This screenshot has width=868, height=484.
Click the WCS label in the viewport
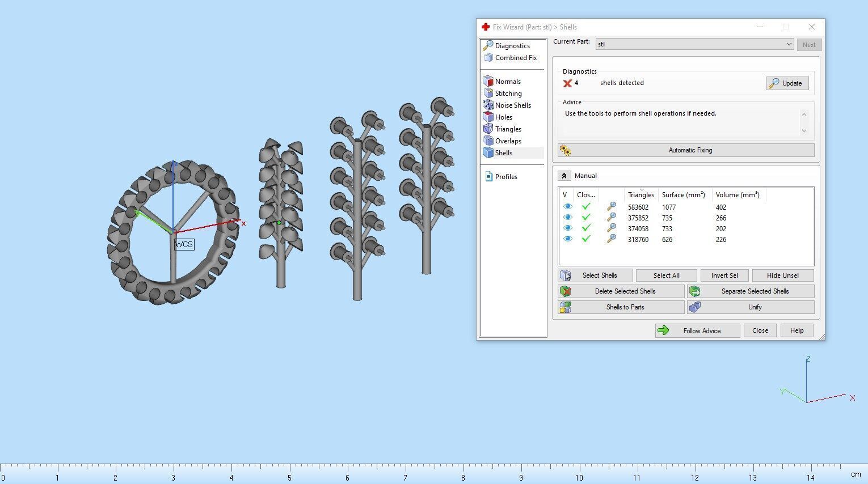tap(184, 244)
